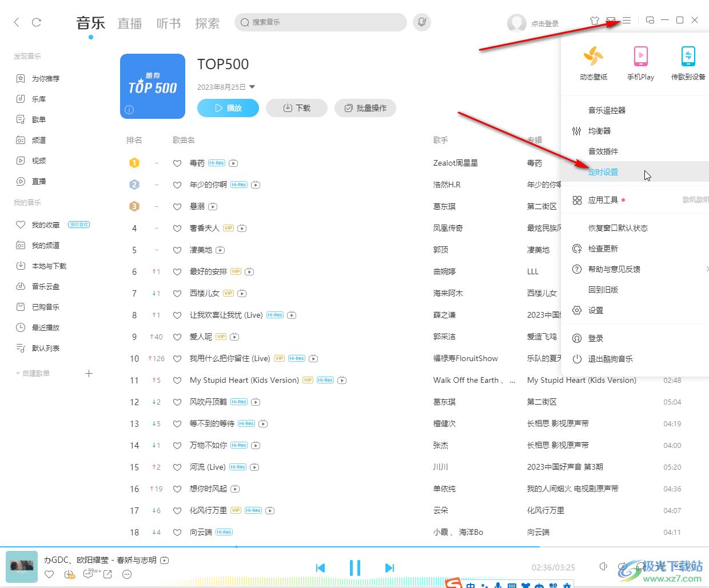Skip to the previous track

coord(320,568)
